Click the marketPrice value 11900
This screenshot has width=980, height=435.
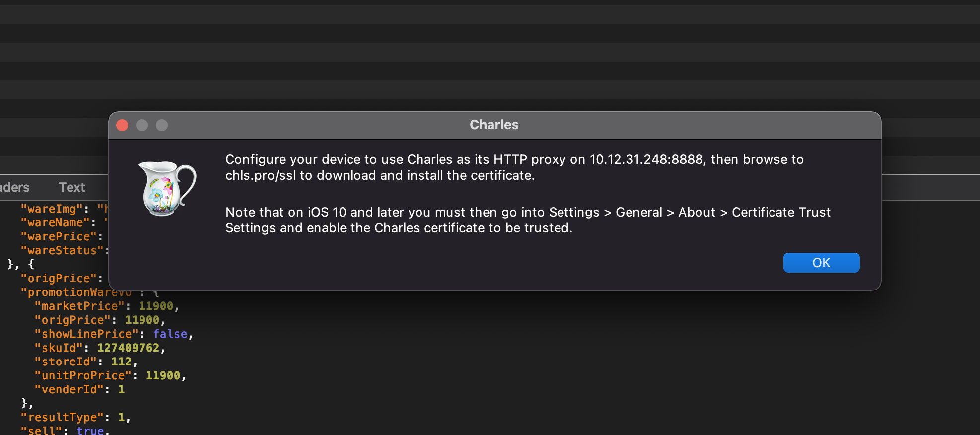pos(156,306)
